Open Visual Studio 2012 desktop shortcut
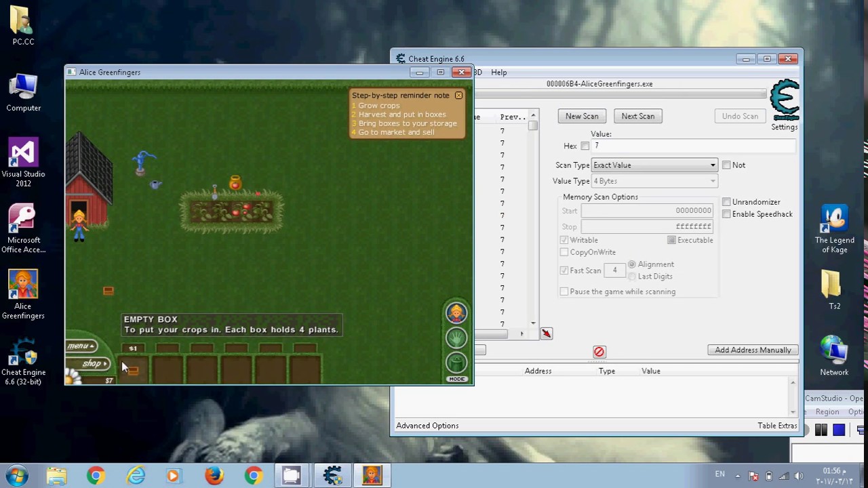868x488 pixels. point(23,163)
